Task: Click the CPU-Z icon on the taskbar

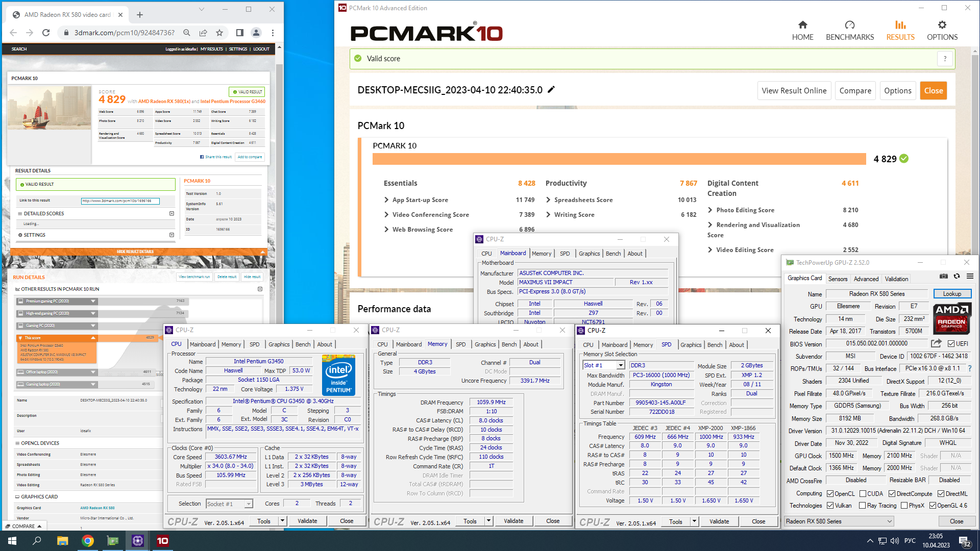Action: (x=138, y=541)
